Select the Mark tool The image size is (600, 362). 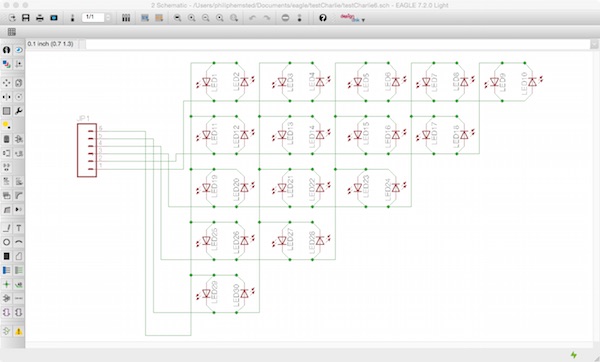[x=18, y=64]
